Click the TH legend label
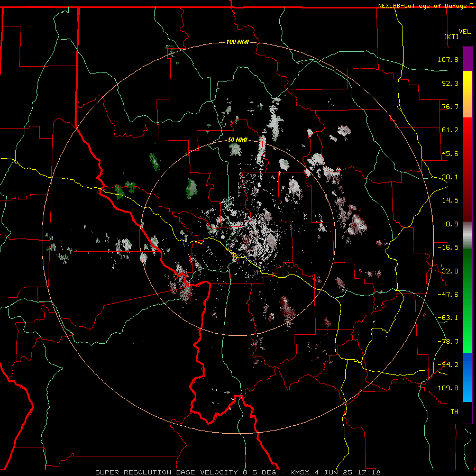This screenshot has height=476, width=476. click(x=454, y=412)
